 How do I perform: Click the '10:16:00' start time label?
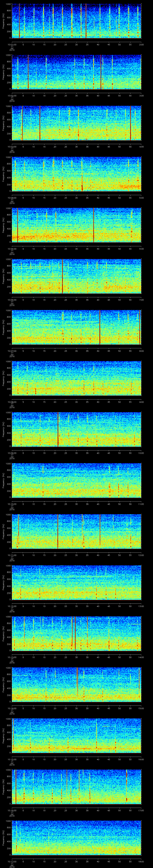(x=12, y=810)
